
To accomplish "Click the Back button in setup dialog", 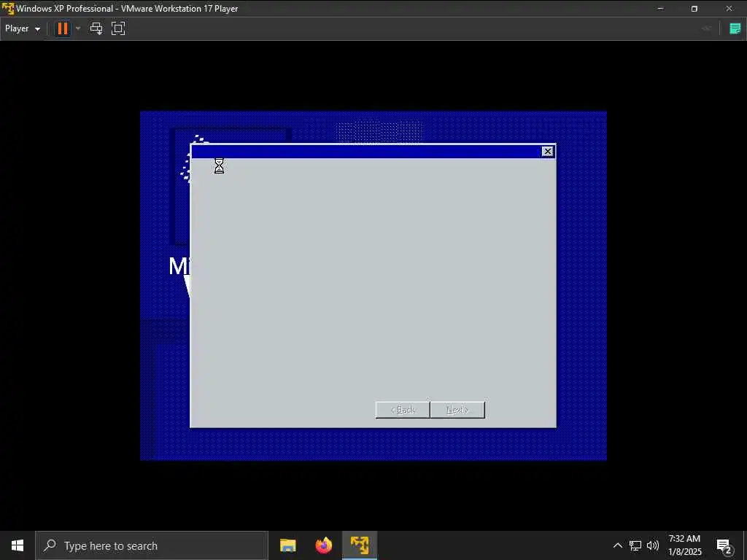I will point(403,410).
